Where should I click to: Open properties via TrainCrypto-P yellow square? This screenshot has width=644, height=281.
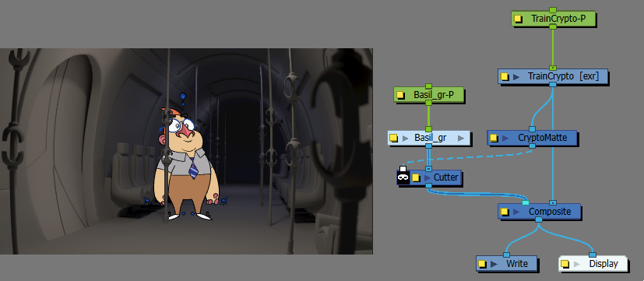519,19
